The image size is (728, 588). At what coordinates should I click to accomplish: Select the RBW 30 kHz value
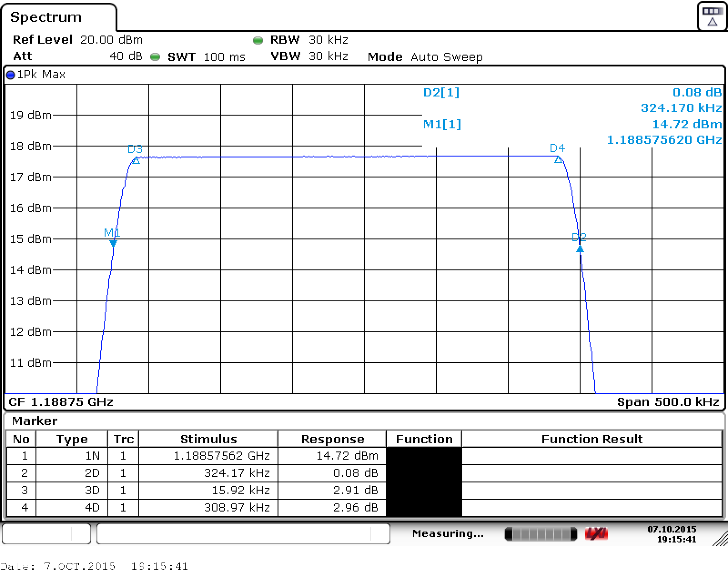tap(328, 40)
